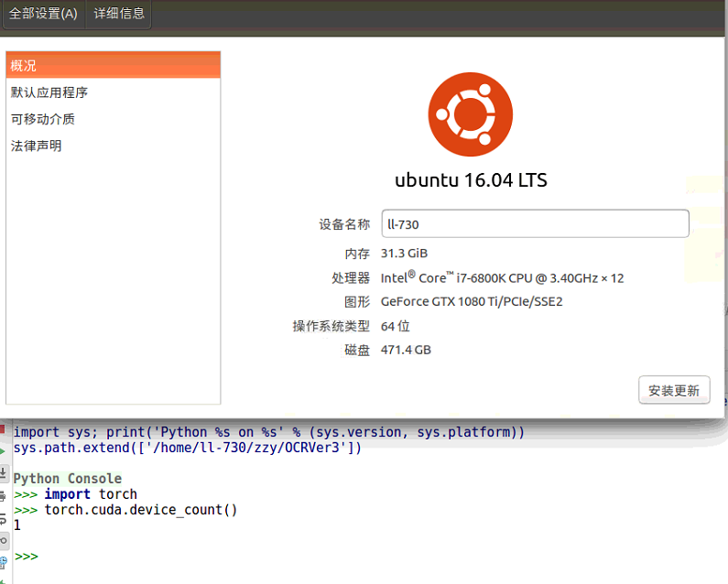This screenshot has height=584, width=728.
Task: Click the import torch console line
Action: click(x=76, y=494)
